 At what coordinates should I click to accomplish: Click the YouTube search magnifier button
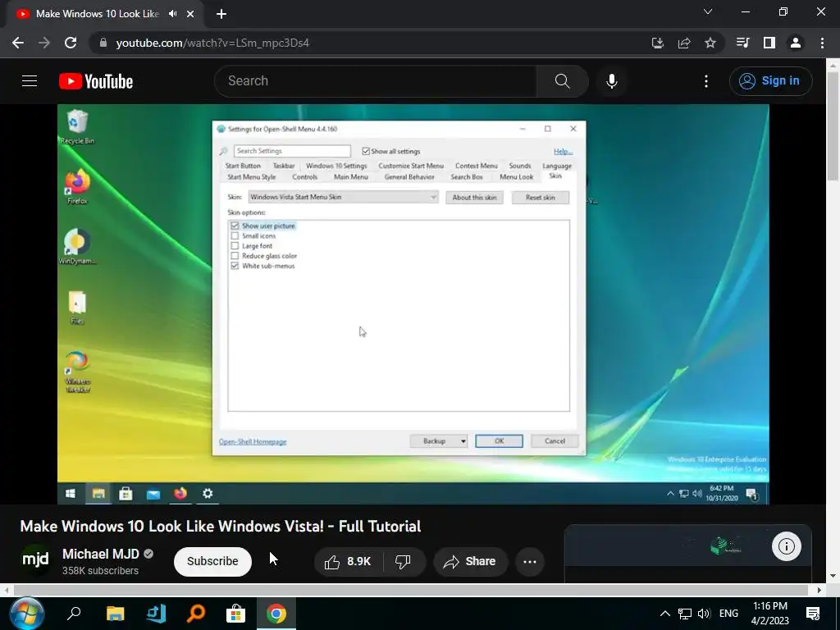pyautogui.click(x=562, y=81)
